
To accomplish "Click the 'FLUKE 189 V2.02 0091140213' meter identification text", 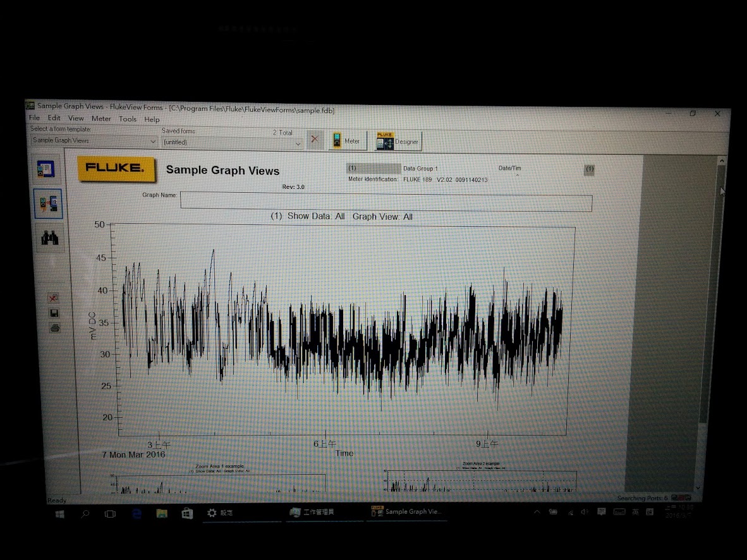I will 446,180.
